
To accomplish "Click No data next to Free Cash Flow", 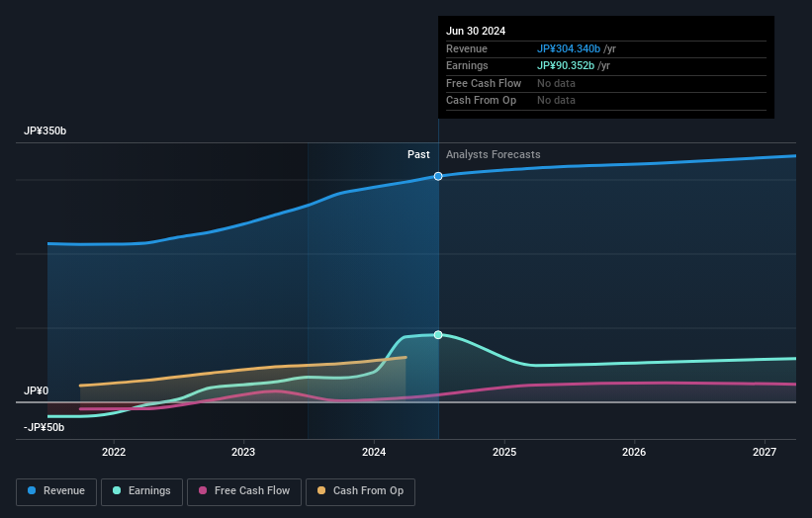I will [x=556, y=83].
